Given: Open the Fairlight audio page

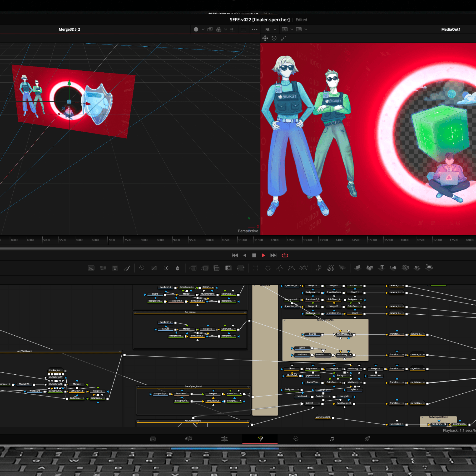Looking at the screenshot, I should pos(332,439).
